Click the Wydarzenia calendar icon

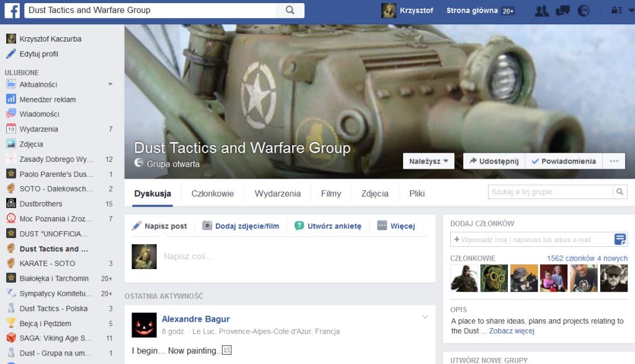[11, 129]
